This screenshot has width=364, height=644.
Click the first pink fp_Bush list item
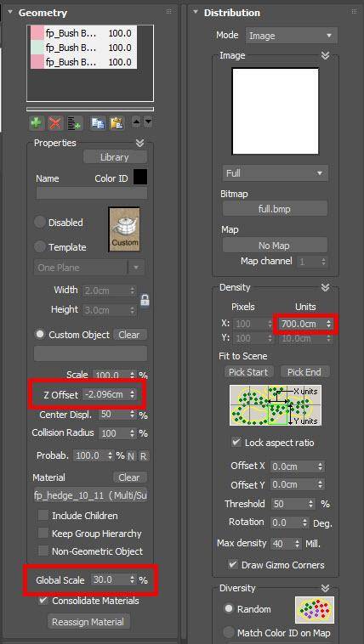tap(83, 33)
